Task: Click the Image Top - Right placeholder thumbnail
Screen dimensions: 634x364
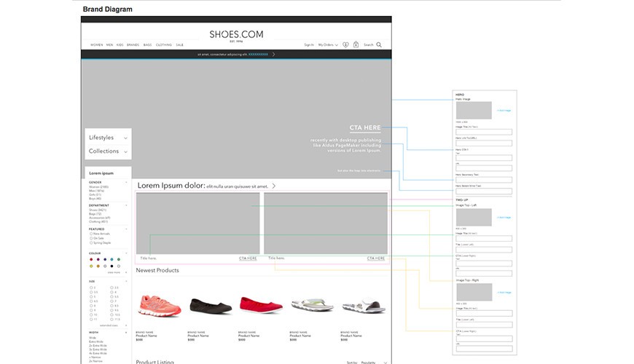Action: (474, 292)
